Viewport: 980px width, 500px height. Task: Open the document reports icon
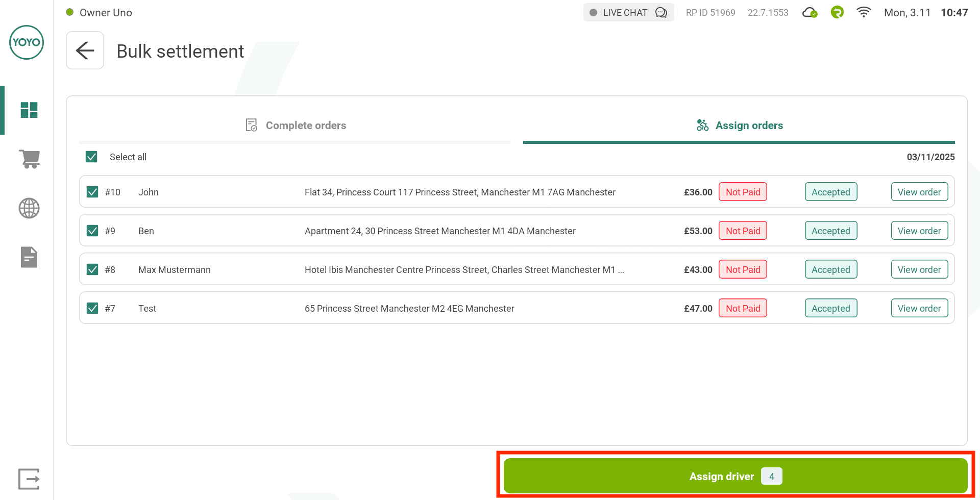pyautogui.click(x=29, y=257)
